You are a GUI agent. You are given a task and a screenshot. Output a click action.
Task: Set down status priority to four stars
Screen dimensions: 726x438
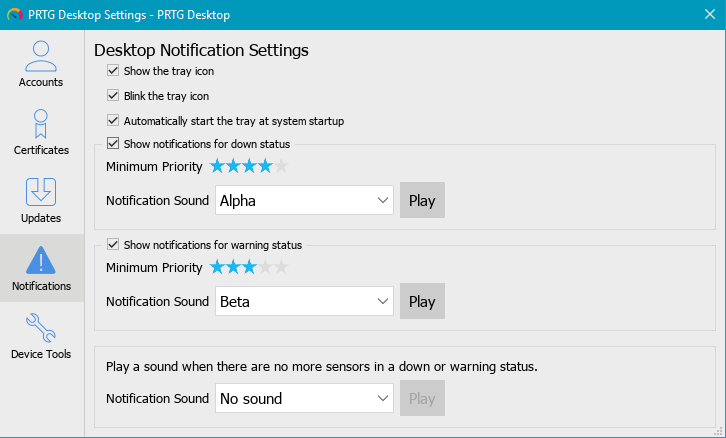tap(265, 166)
